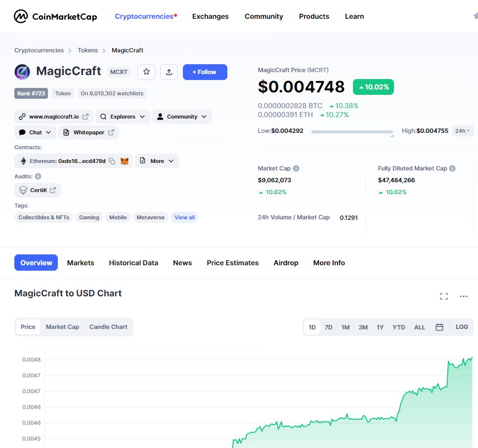Open Exchanges navigation menu
The height and width of the screenshot is (448, 478).
click(x=211, y=16)
